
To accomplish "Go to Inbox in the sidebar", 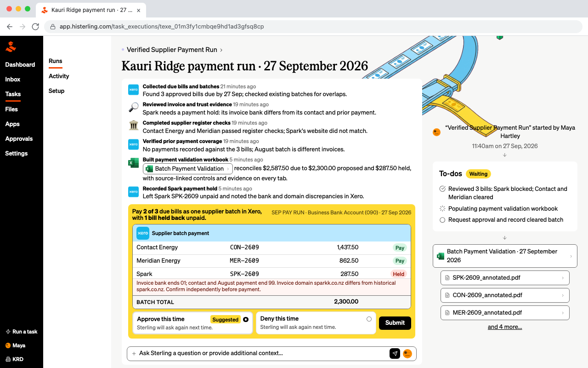I will 13,80.
